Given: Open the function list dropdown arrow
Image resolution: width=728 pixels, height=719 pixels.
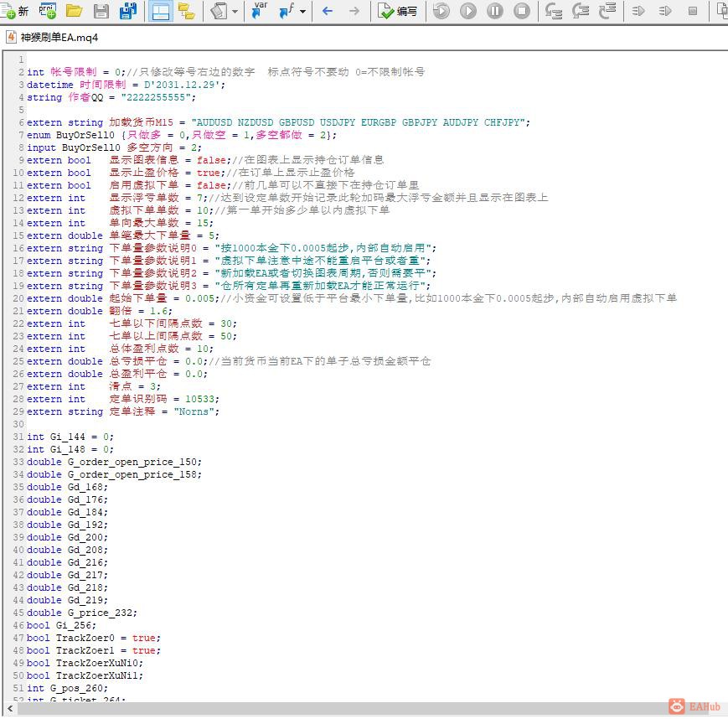Looking at the screenshot, I should click(x=302, y=11).
